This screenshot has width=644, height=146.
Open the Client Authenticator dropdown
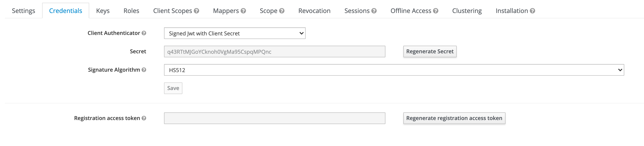click(x=234, y=33)
